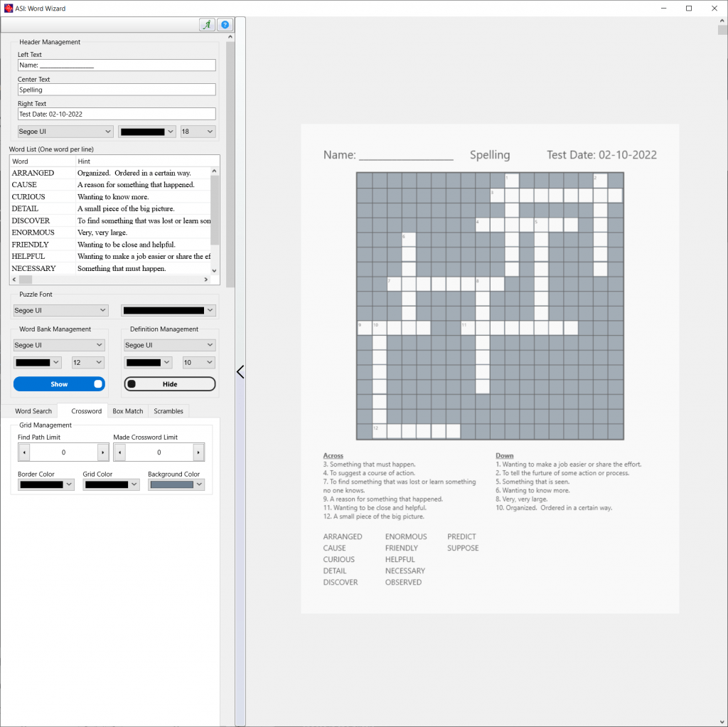
Task: Click the green font preview icon
Action: tap(206, 24)
